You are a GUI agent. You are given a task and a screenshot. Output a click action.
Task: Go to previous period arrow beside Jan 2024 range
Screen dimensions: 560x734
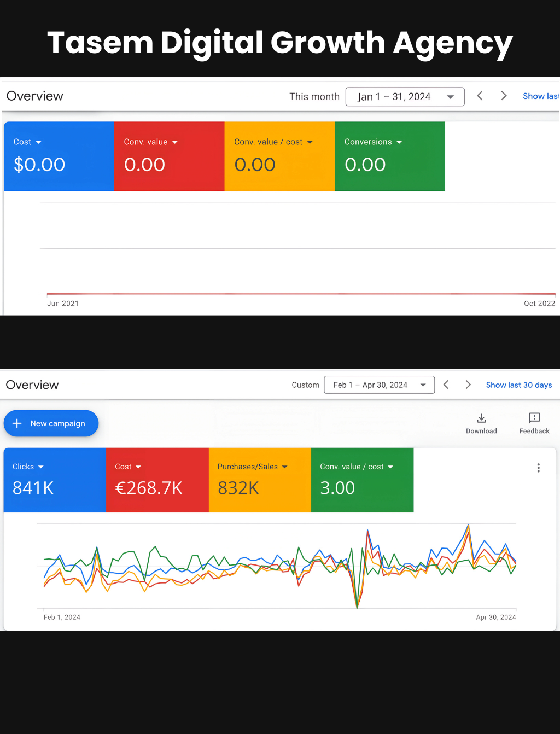(480, 96)
